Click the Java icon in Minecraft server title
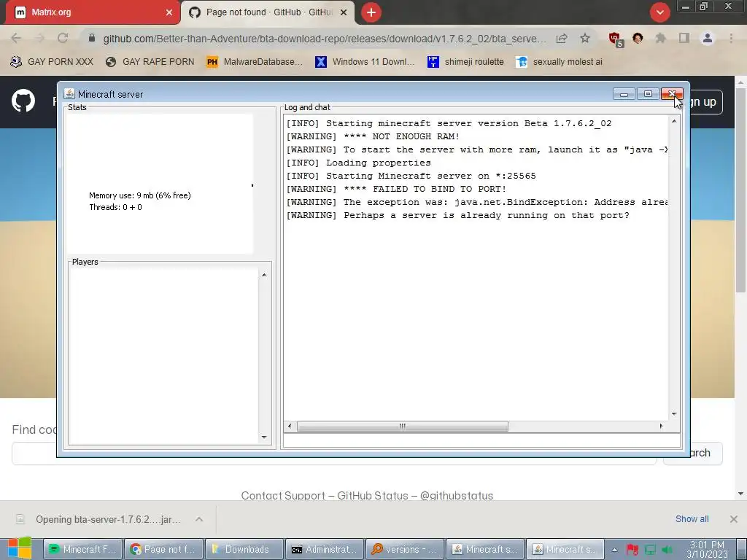This screenshot has height=560, width=747. pyautogui.click(x=69, y=94)
